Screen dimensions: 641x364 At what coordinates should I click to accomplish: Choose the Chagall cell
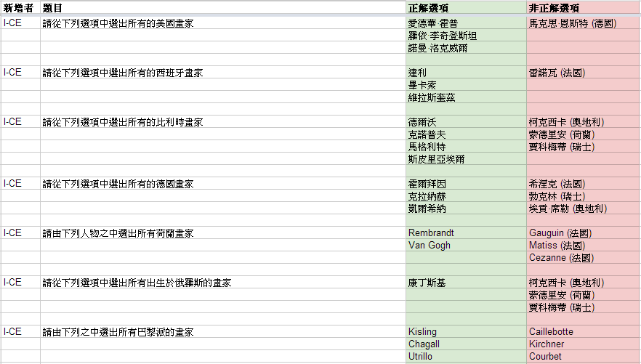click(466, 344)
